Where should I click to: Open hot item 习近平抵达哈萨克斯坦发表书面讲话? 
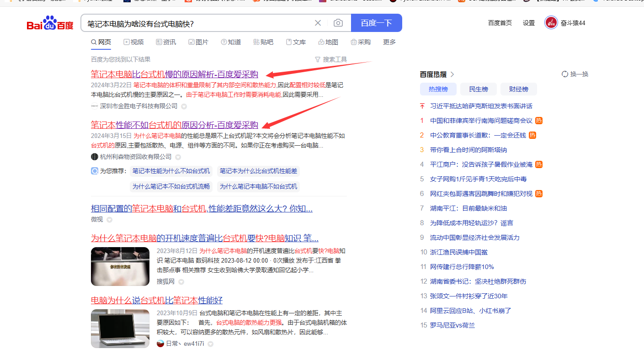coord(481,106)
